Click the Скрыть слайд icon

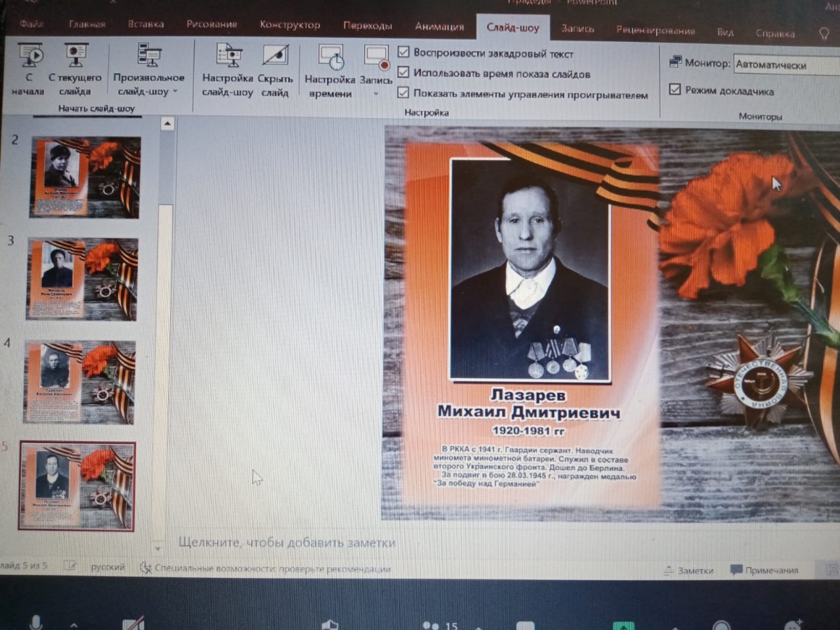(x=275, y=56)
